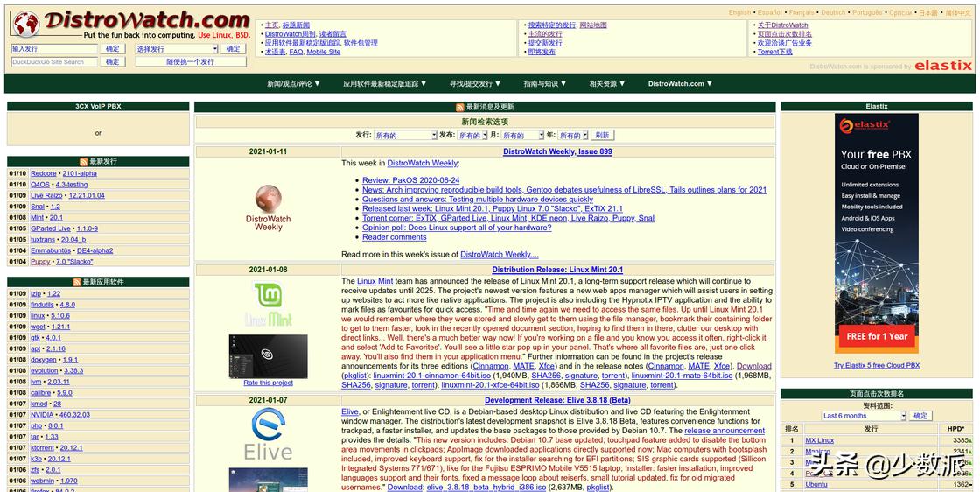
Task: Open the Last 6 months range dropdown
Action: [x=863, y=416]
